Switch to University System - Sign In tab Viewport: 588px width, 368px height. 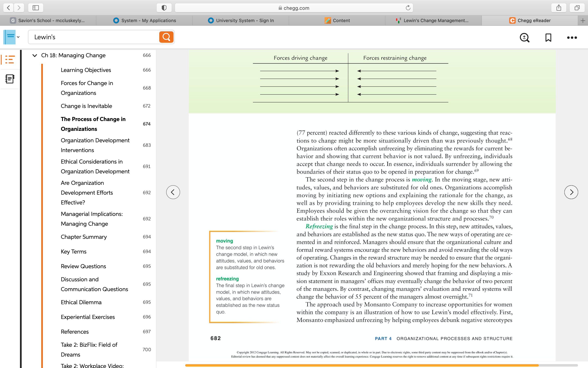241,20
